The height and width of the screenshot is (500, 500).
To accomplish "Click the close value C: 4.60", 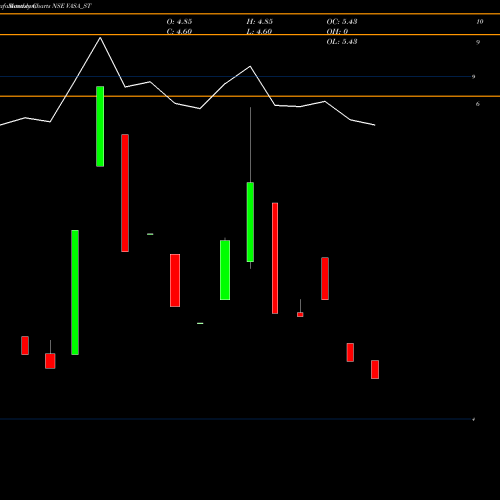I will (x=179, y=32).
